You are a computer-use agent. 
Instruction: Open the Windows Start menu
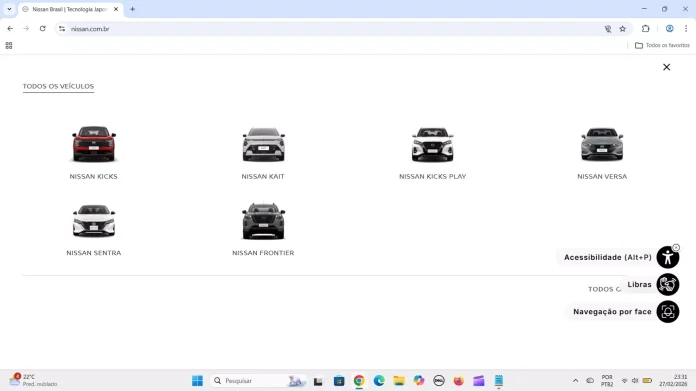pos(197,381)
